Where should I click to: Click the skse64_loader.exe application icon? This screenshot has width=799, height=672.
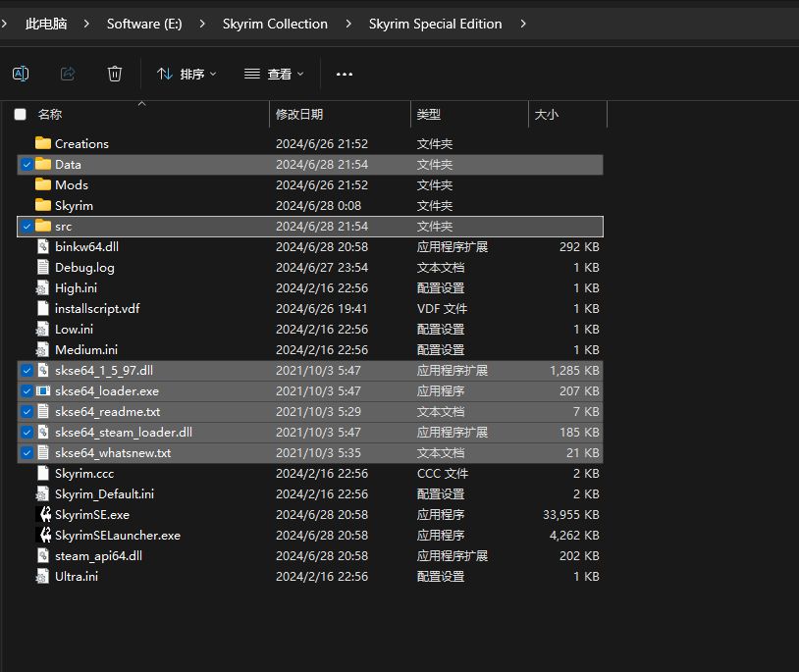click(x=43, y=390)
